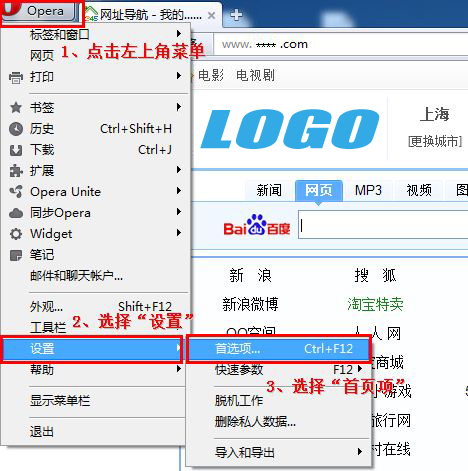
Task: Close the 网址导航 tab
Action: 211,15
